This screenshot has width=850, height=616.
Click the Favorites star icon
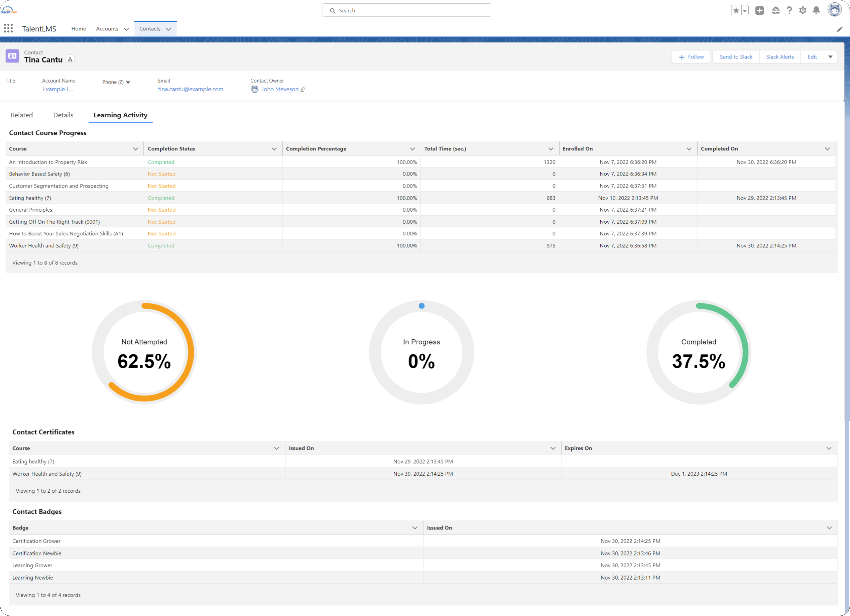[x=736, y=10]
